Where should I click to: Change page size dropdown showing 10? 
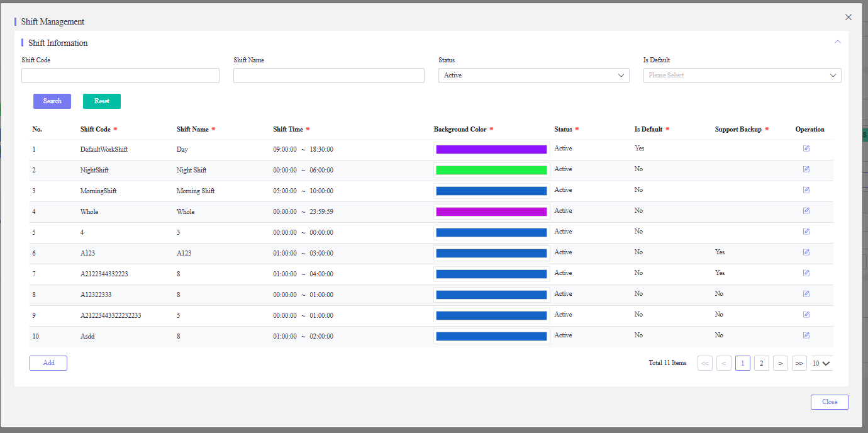(x=821, y=363)
